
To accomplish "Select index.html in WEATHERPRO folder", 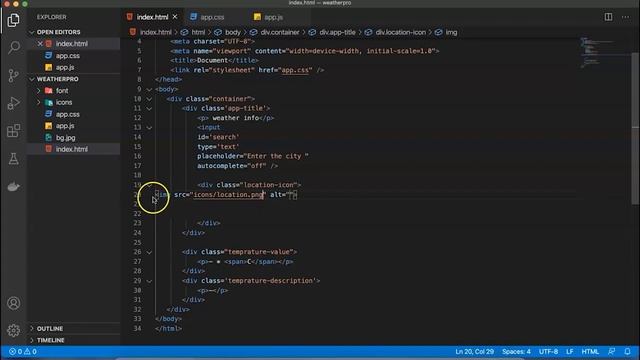I will 73,149.
